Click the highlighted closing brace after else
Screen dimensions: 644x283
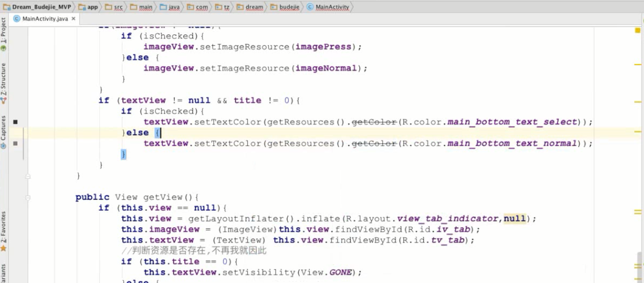click(123, 154)
